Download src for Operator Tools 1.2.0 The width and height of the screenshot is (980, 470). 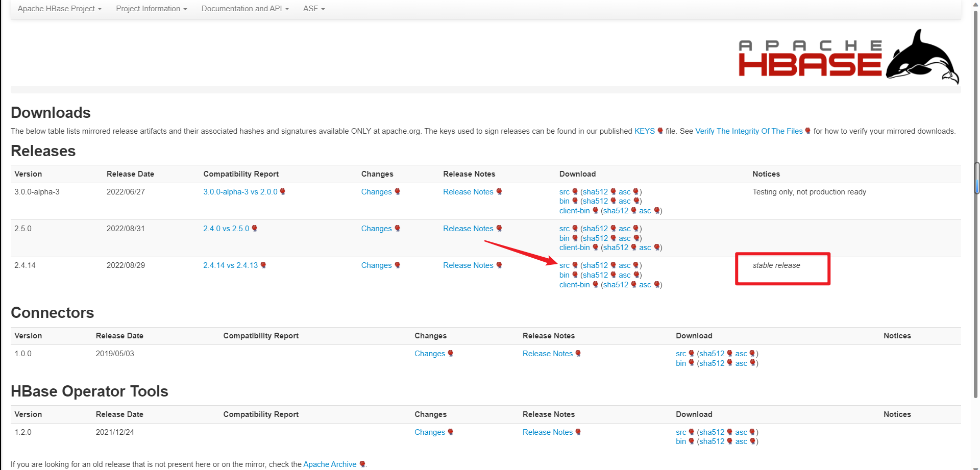(x=681, y=432)
